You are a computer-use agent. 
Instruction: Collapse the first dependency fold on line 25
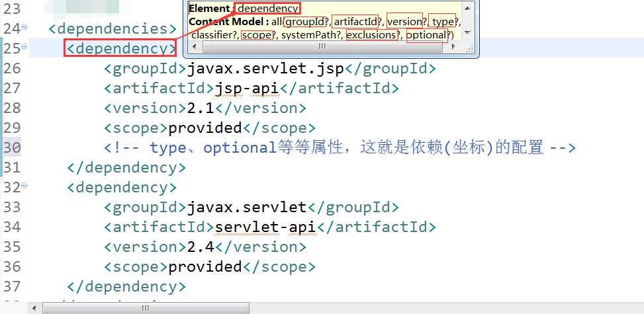point(24,46)
